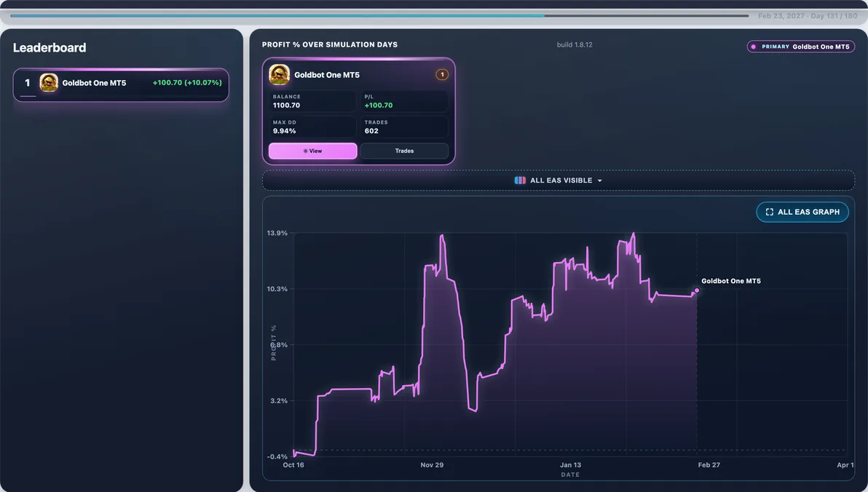Click the P/L +100.70 cell
Screen dimensions: 868x492
(x=404, y=101)
